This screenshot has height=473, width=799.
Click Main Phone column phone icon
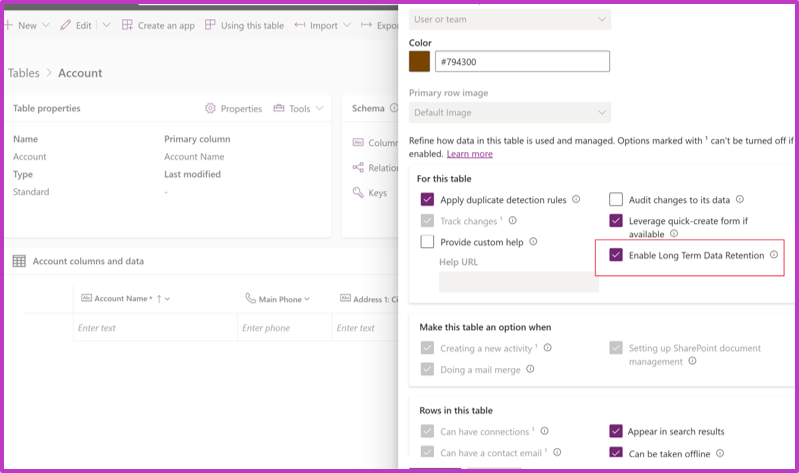pyautogui.click(x=250, y=298)
